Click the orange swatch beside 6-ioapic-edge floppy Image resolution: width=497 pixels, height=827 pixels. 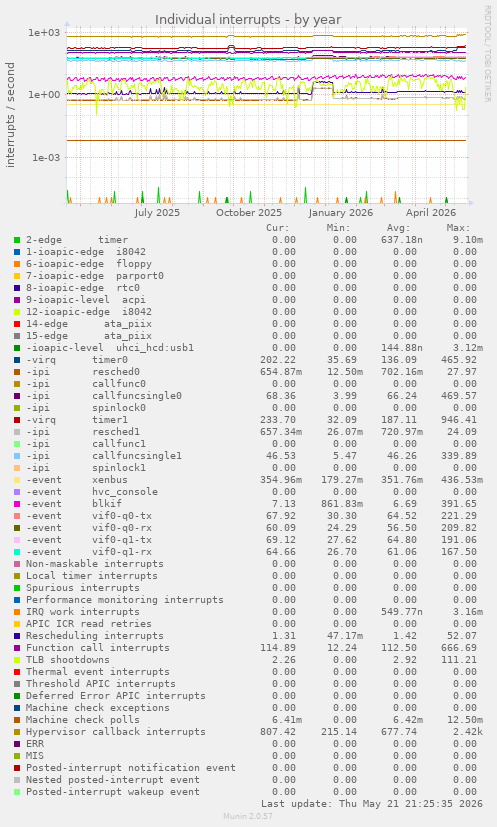point(17,264)
